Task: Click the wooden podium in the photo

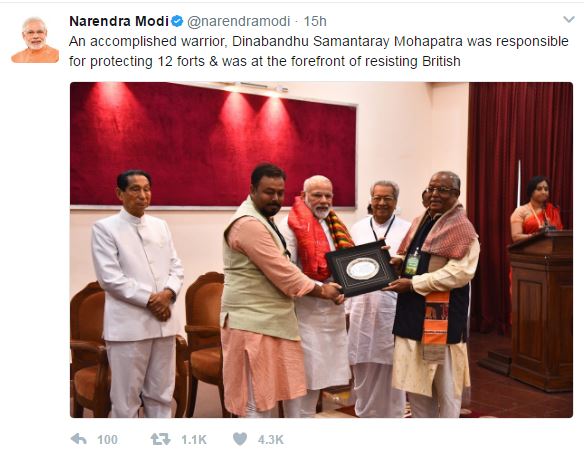Action: (x=541, y=309)
